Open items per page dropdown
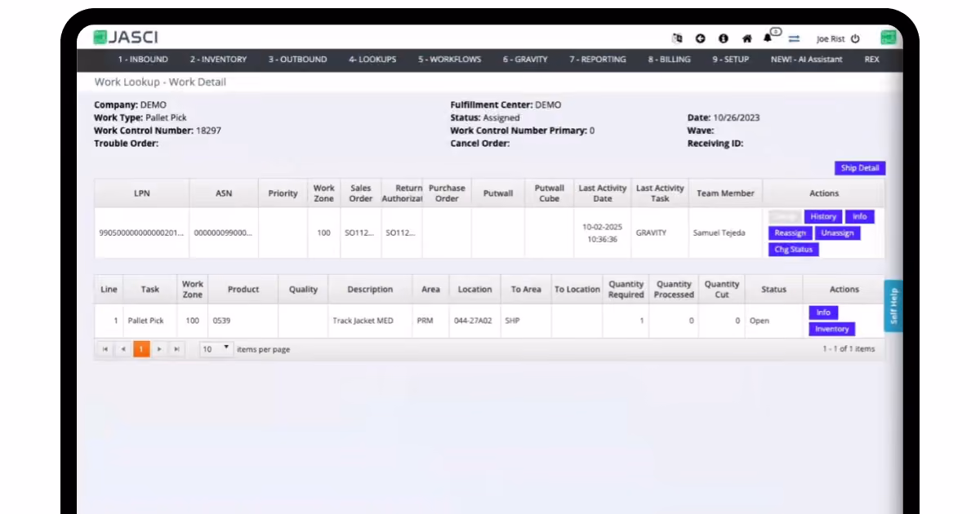Screen dimensions: 980x514 [216, 348]
